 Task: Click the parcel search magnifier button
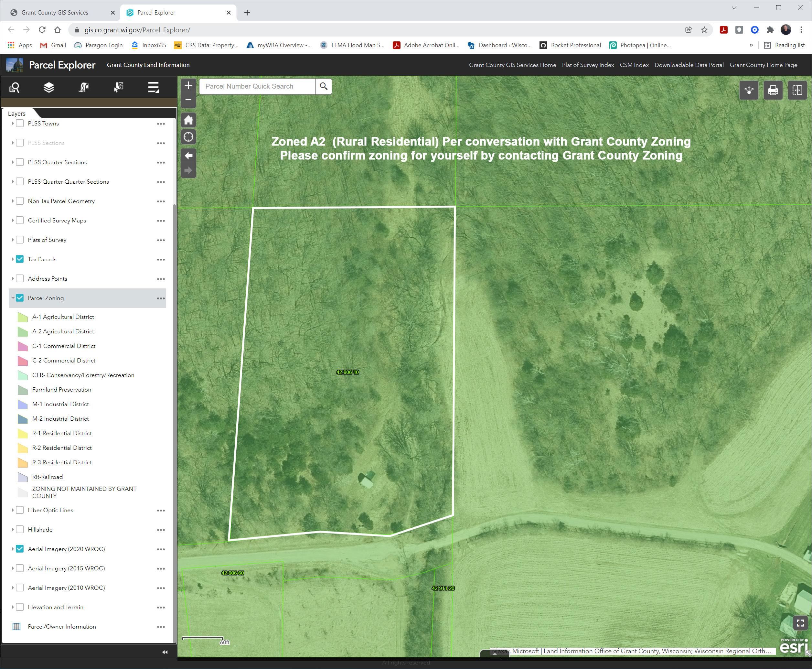324,86
